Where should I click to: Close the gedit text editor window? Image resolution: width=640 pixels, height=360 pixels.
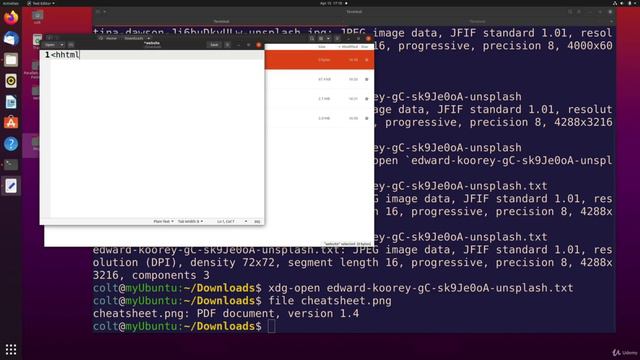(258, 45)
